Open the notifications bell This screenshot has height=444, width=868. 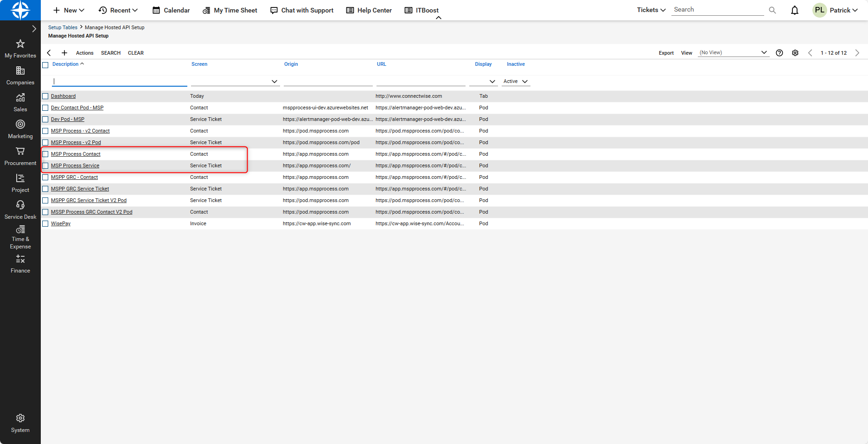click(x=795, y=10)
